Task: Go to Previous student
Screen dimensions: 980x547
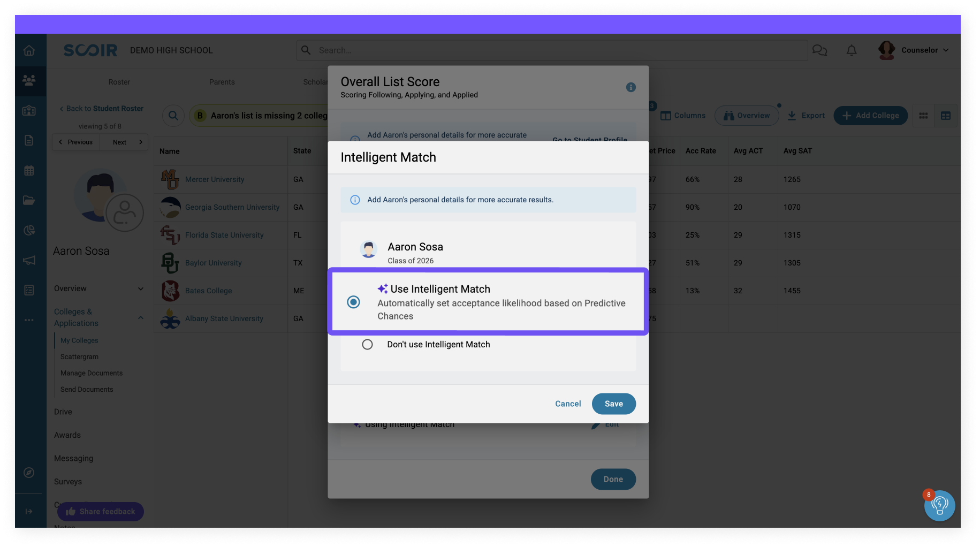Action: point(76,142)
